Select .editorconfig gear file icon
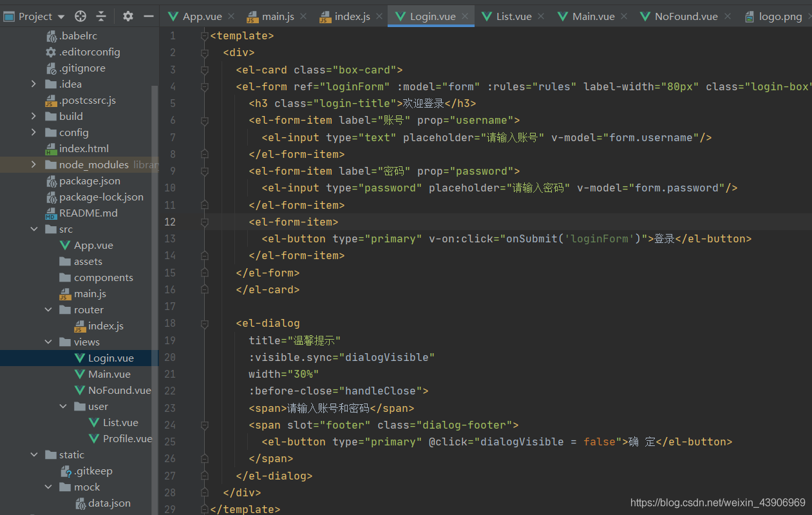The height and width of the screenshot is (515, 812). click(x=51, y=52)
